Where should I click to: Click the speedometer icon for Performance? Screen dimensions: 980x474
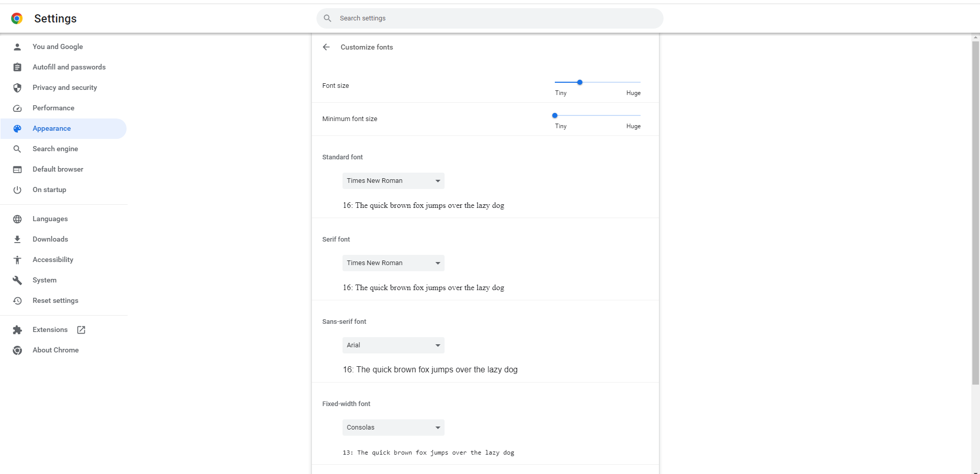[17, 108]
